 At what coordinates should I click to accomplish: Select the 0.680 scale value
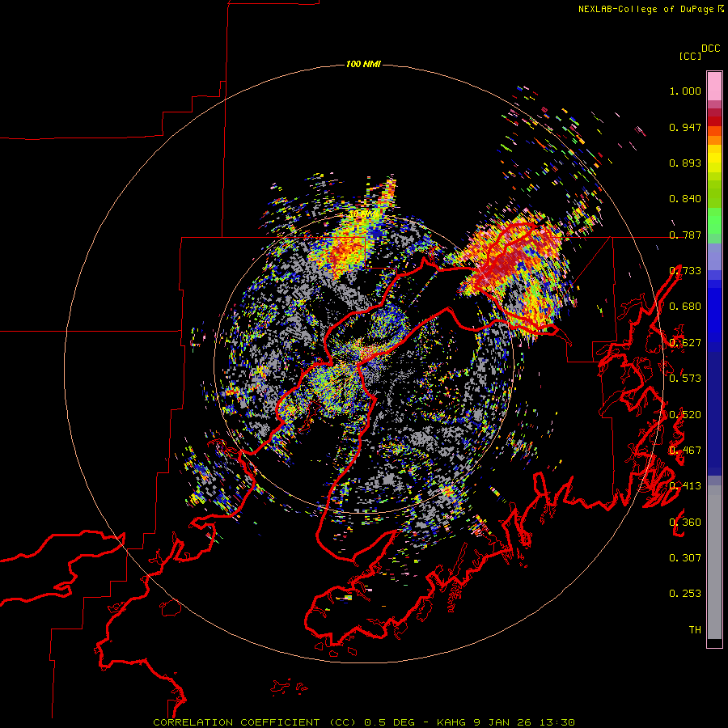(x=685, y=307)
